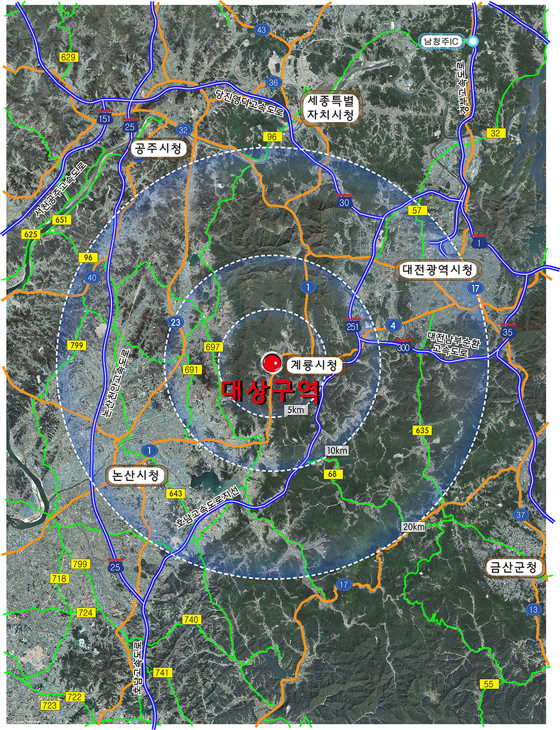Click the 20km radius label
This screenshot has width=560, height=730.
pos(414,527)
